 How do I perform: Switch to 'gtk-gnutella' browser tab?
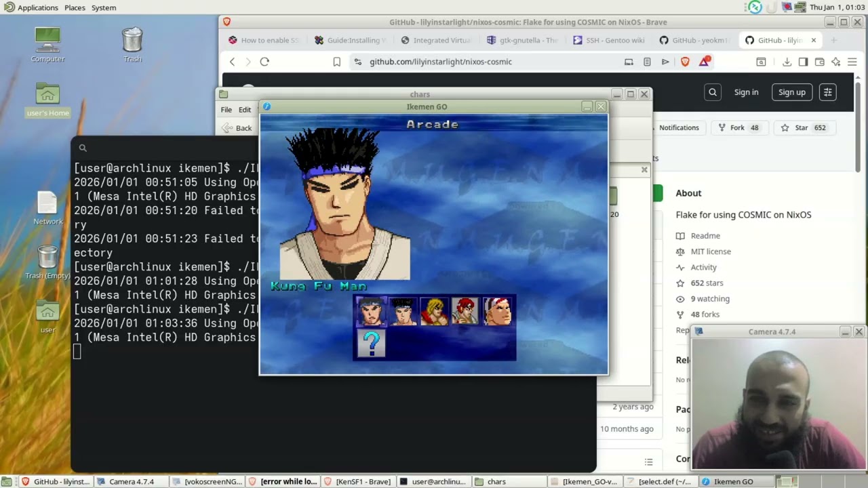(522, 40)
